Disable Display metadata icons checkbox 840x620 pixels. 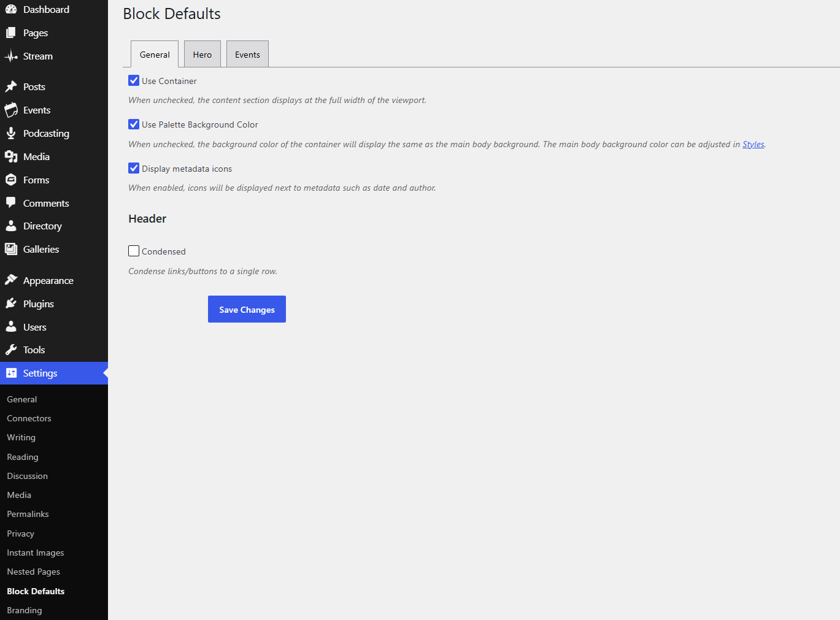point(134,168)
